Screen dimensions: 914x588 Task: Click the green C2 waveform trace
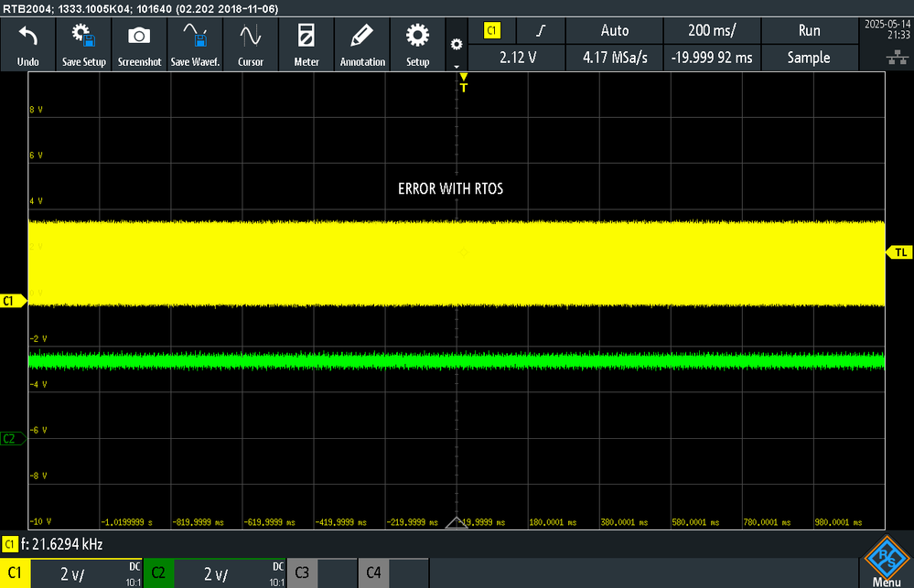click(x=457, y=360)
